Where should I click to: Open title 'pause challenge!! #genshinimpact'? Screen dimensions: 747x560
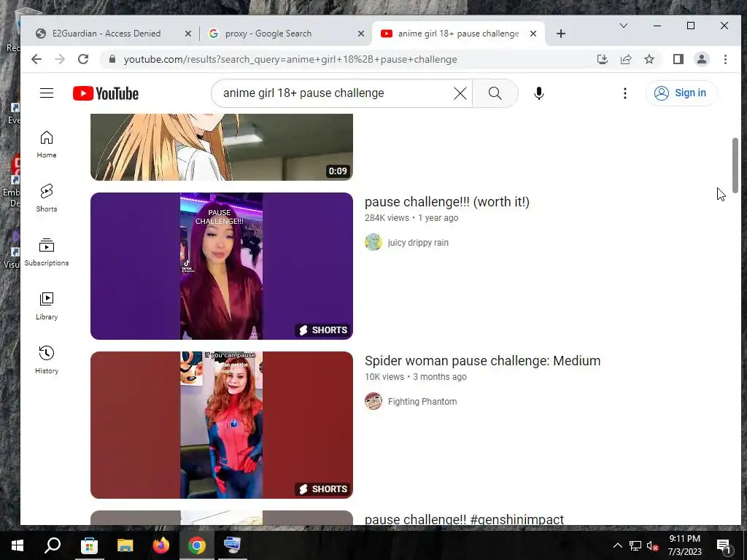coord(464,519)
